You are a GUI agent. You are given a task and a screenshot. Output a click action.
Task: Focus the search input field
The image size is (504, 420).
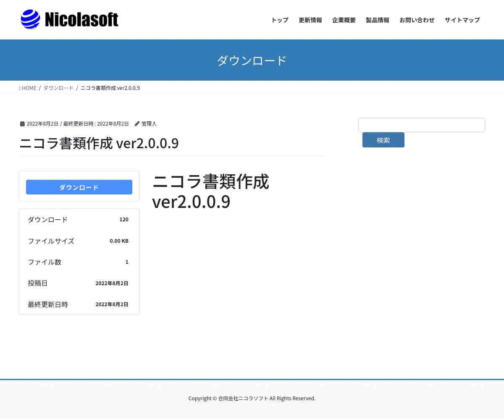pos(422,125)
